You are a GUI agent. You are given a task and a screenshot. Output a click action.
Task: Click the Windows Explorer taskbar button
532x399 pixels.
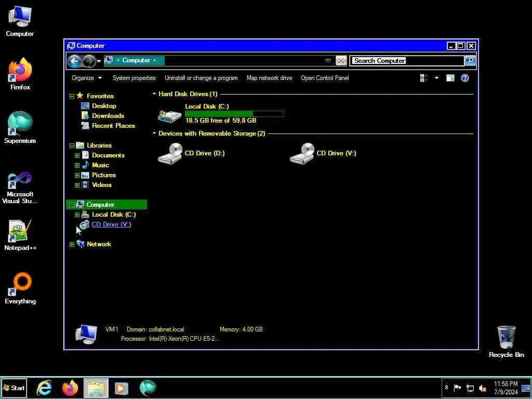pyautogui.click(x=96, y=388)
